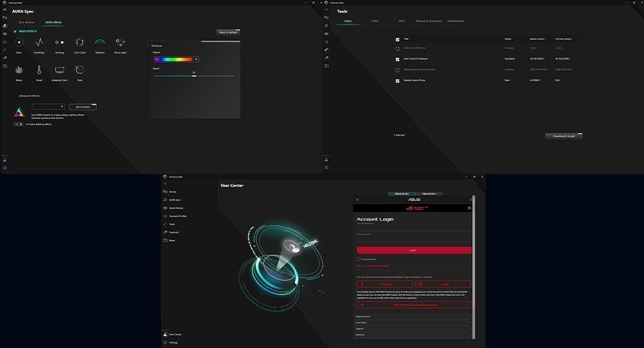Open the rainbow Pattern dropdown arrow

pyautogui.click(x=196, y=59)
